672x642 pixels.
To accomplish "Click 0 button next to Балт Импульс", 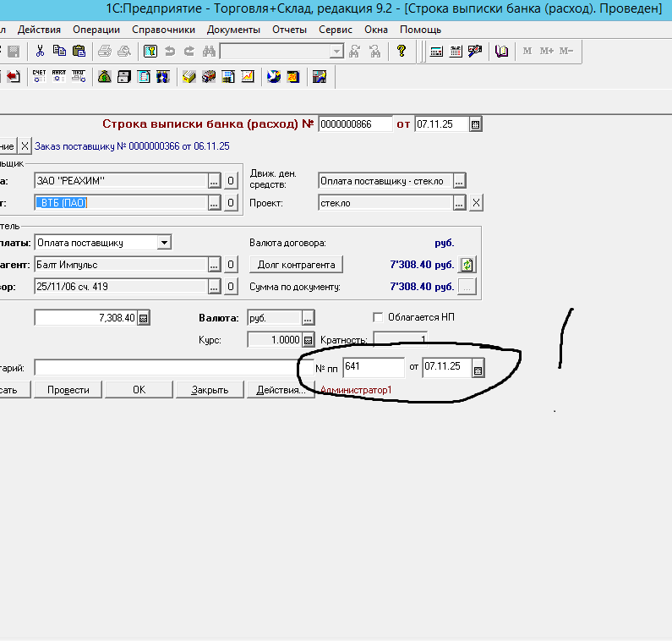I will 231,265.
